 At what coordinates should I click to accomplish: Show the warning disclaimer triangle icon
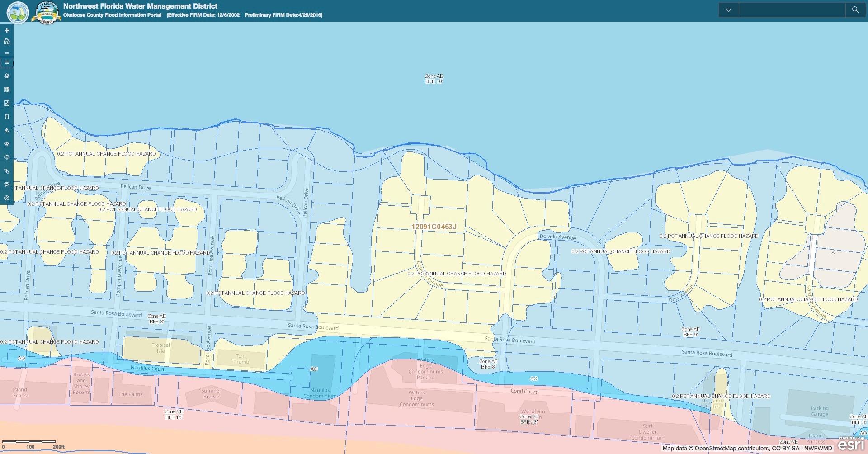coord(7,130)
